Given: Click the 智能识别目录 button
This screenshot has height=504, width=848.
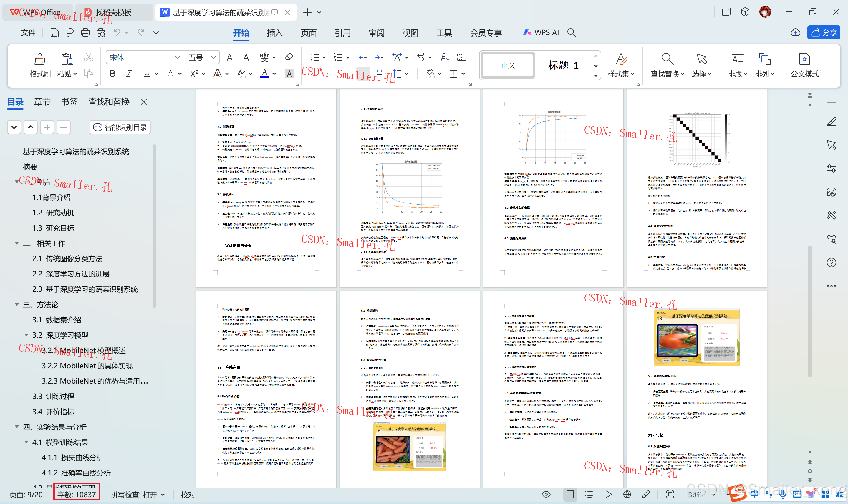Looking at the screenshot, I should point(120,127).
